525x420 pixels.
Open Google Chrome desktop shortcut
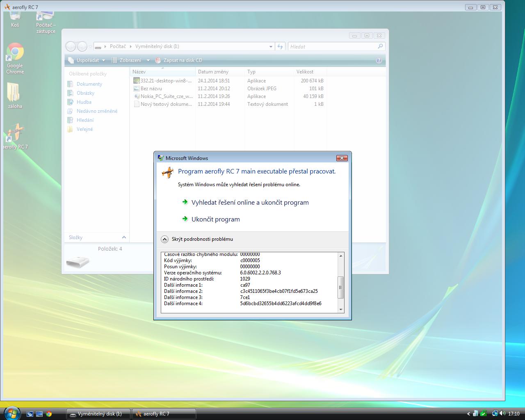coord(15,52)
